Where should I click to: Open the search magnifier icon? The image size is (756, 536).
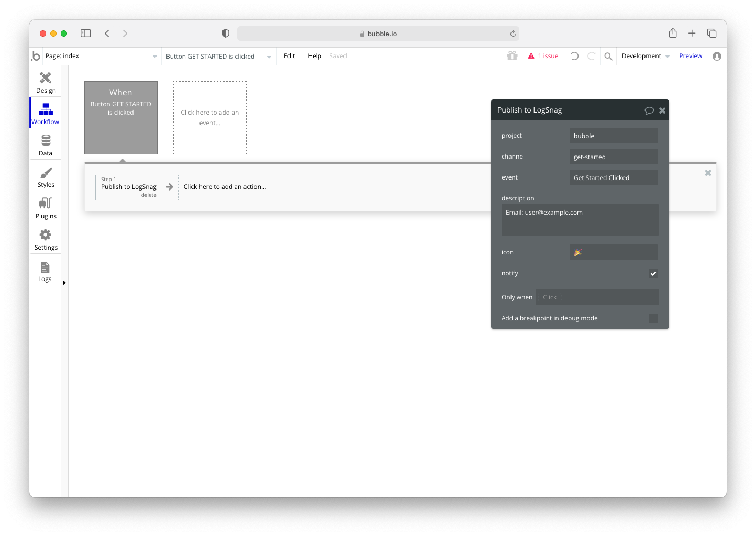pyautogui.click(x=608, y=56)
